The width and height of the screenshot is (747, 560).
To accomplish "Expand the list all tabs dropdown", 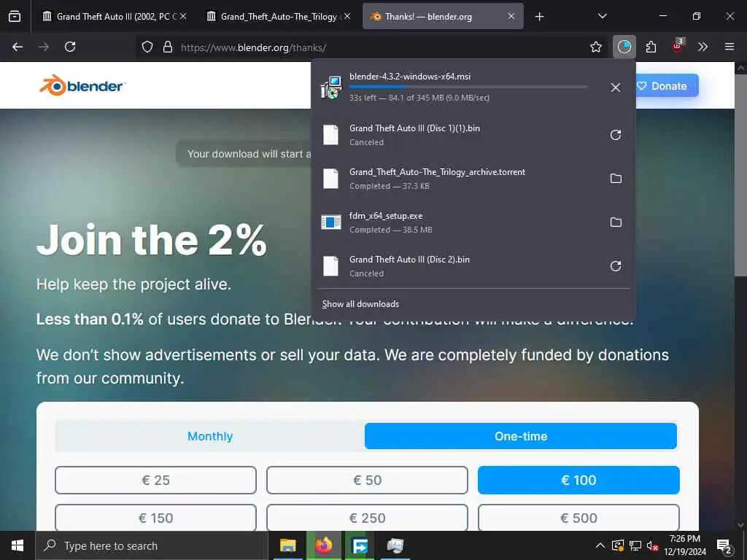I will click(x=602, y=16).
